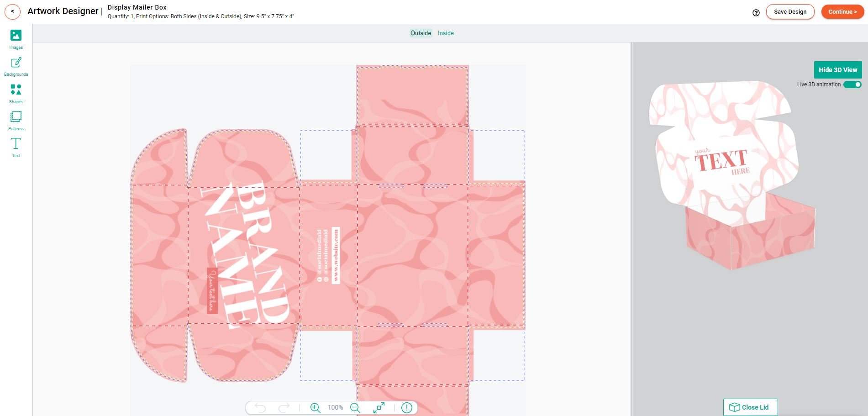Close the box lid in 3D preview
This screenshot has width=868, height=416.
tap(749, 406)
